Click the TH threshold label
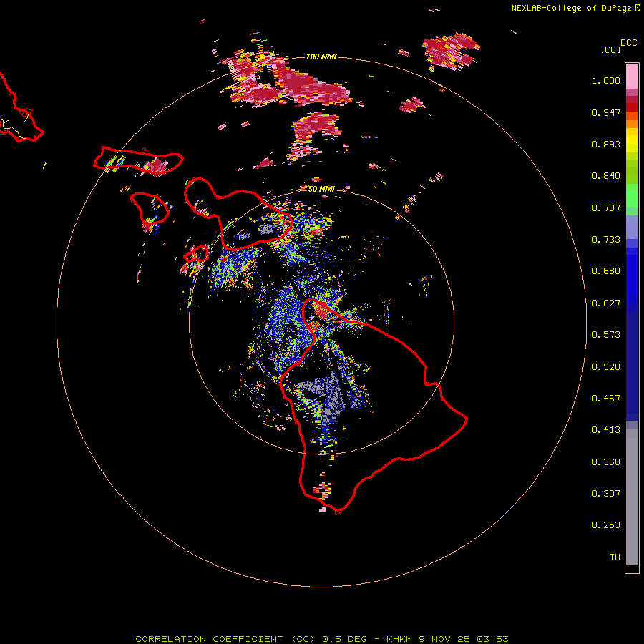 tap(615, 557)
